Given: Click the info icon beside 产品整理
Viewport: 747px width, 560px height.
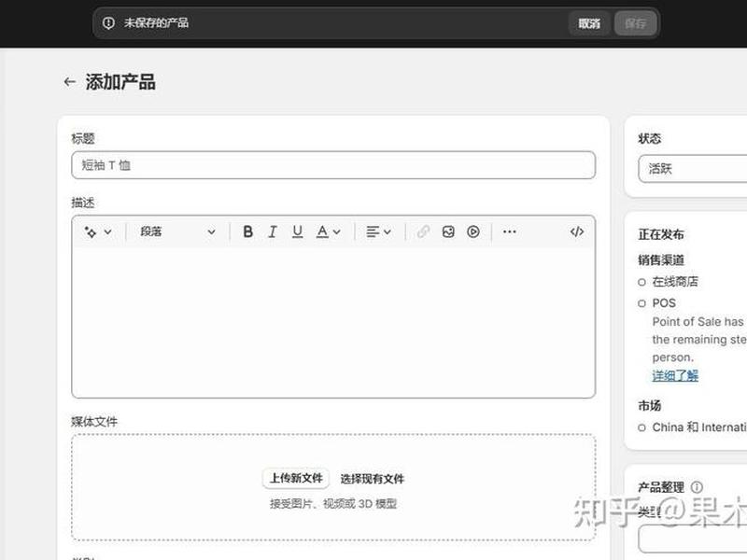Looking at the screenshot, I should pyautogui.click(x=697, y=486).
